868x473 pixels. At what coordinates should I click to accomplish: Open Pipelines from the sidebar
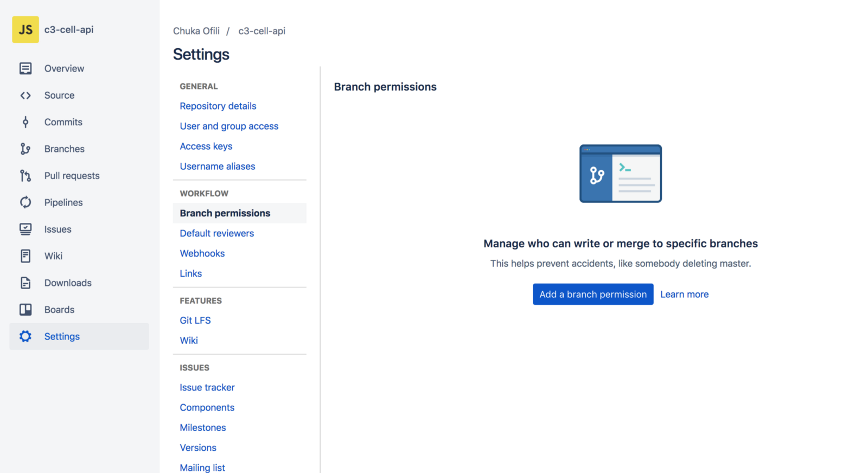[63, 202]
